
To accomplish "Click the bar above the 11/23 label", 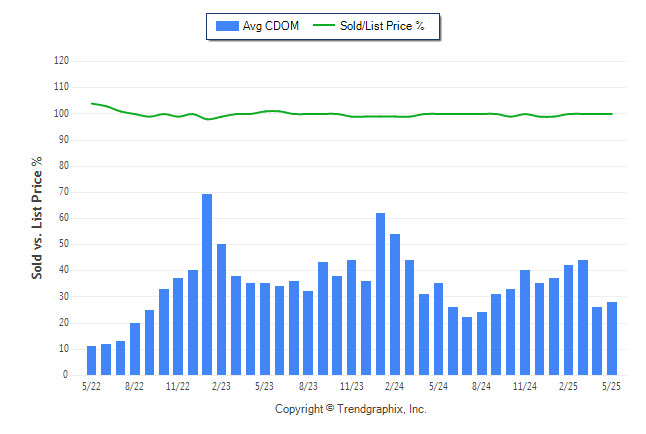I will coord(351,317).
